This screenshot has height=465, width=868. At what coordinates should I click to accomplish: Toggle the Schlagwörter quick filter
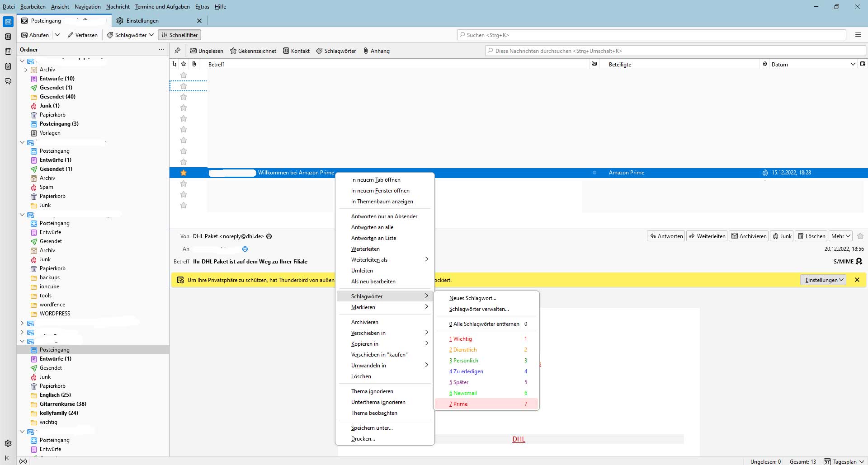pos(336,51)
